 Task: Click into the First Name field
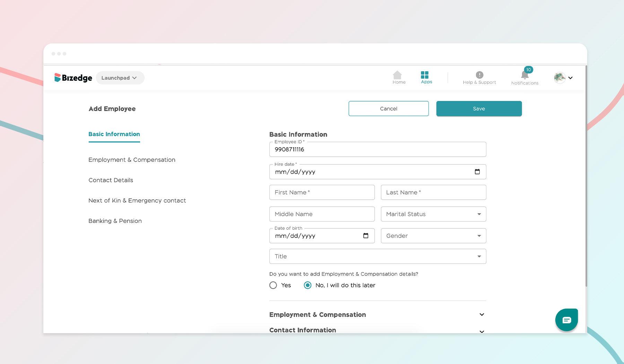[x=322, y=192]
